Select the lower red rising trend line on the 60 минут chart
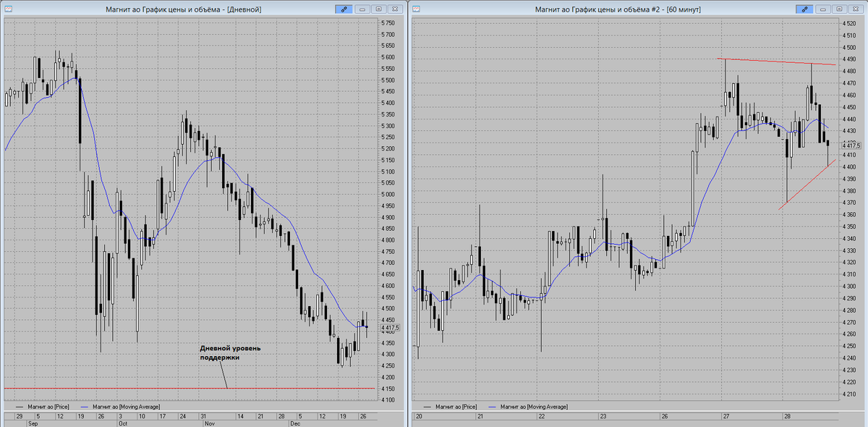This screenshot has height=427, width=868. click(807, 185)
